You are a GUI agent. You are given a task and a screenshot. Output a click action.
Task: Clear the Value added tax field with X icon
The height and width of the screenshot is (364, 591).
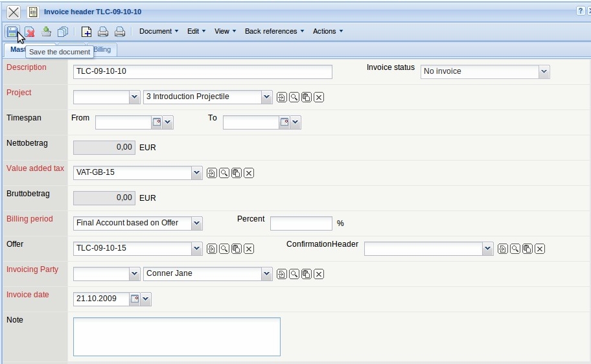click(x=249, y=173)
